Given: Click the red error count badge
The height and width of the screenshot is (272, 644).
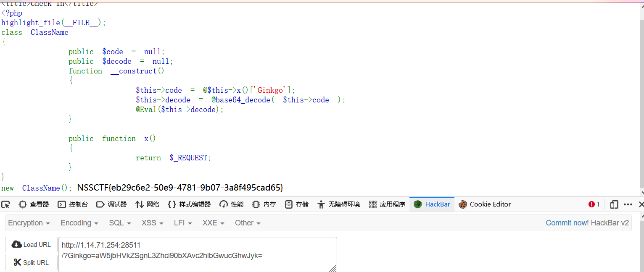Looking at the screenshot, I should (x=594, y=204).
